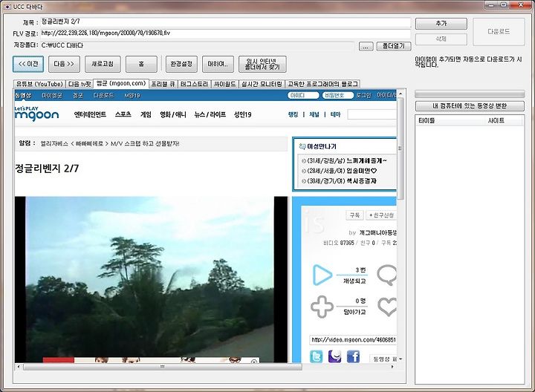Click the FLV 경로 input field
Image resolution: width=535 pixels, height=392 pixels.
[226, 33]
